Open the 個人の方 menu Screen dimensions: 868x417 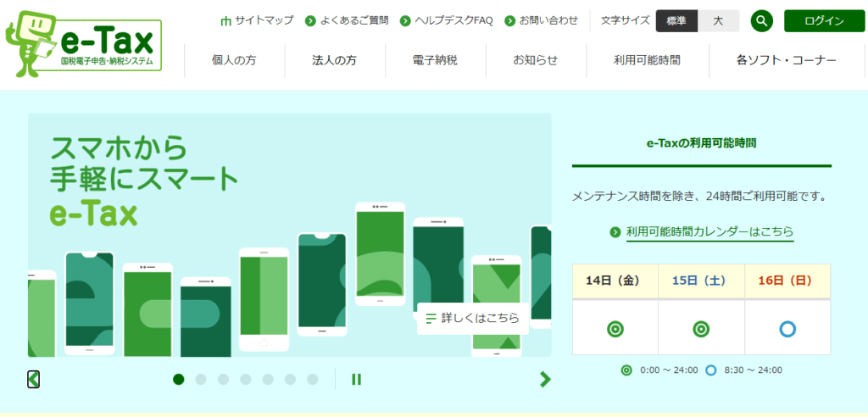point(235,61)
